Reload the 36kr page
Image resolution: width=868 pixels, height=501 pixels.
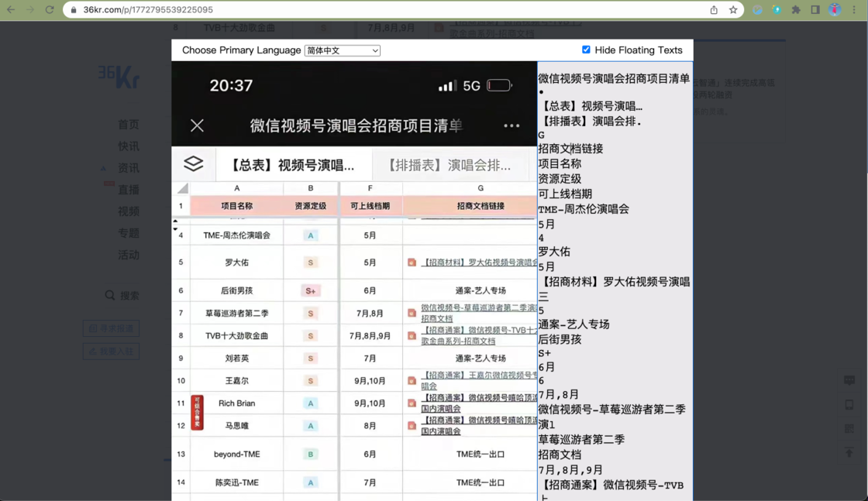click(50, 9)
